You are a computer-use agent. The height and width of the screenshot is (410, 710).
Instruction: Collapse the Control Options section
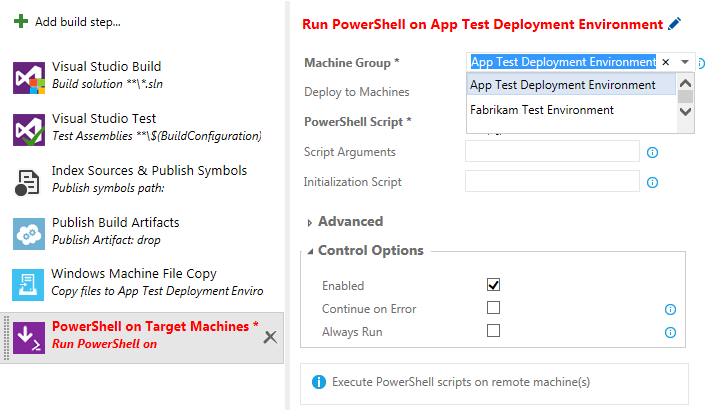click(x=310, y=251)
